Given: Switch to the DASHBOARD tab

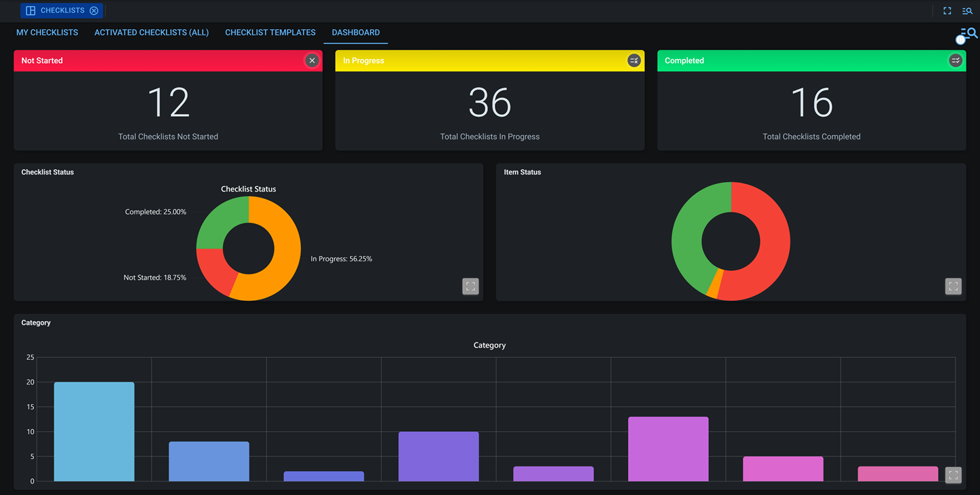Looking at the screenshot, I should pos(355,33).
